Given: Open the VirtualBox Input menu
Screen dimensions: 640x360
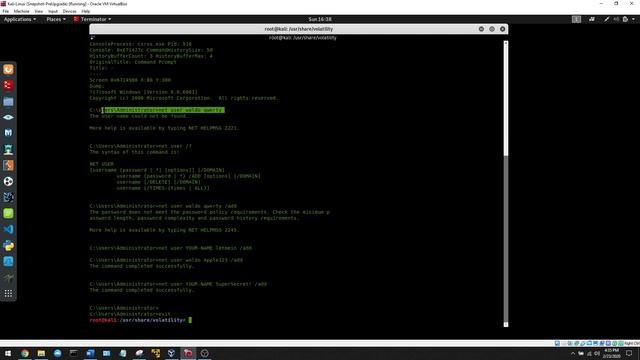Looking at the screenshot, I should [53, 11].
